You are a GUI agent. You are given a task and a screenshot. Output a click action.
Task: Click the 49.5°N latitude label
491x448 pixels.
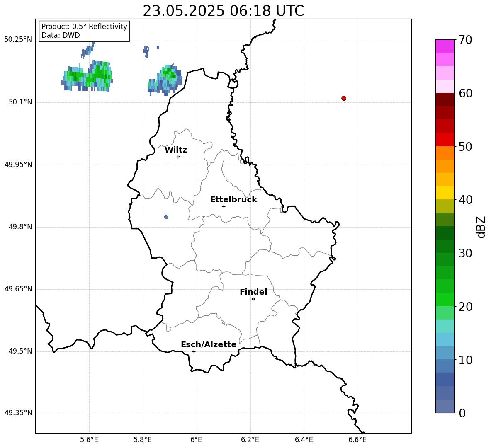click(x=20, y=351)
